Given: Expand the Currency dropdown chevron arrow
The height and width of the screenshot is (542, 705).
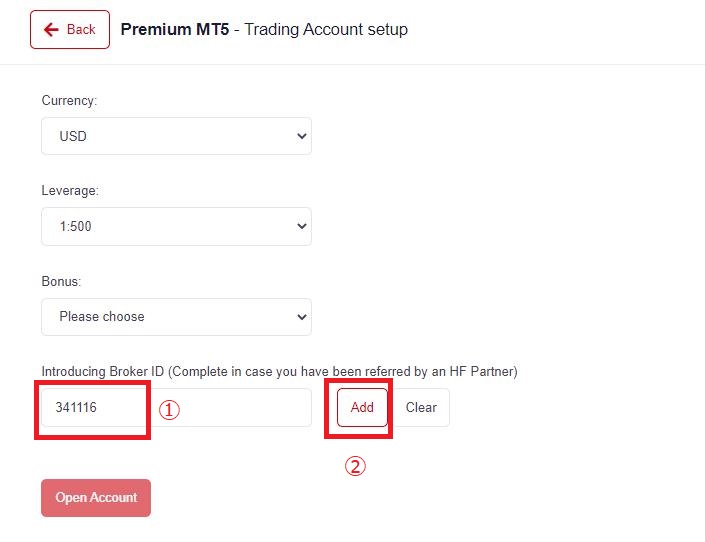Looking at the screenshot, I should click(x=303, y=136).
